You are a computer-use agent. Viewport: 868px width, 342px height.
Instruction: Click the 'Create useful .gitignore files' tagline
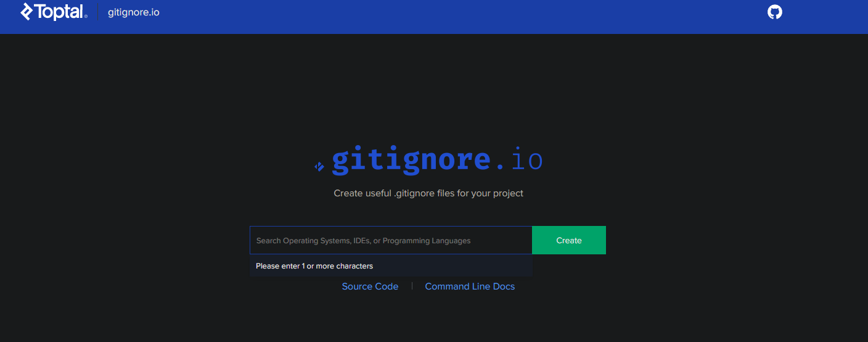(x=428, y=193)
